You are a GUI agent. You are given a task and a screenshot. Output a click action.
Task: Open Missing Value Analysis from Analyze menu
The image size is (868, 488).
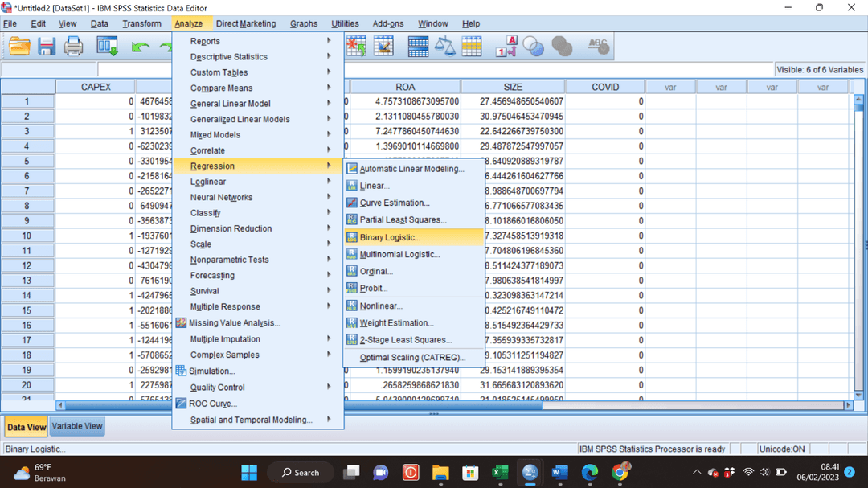[x=234, y=323]
